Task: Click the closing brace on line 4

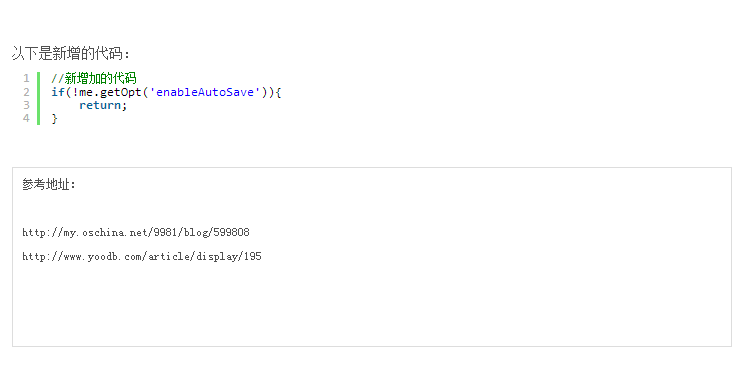Action: click(x=54, y=118)
